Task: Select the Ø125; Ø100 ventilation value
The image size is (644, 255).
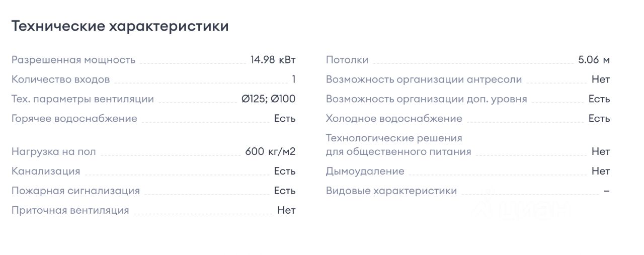Action: pos(268,99)
